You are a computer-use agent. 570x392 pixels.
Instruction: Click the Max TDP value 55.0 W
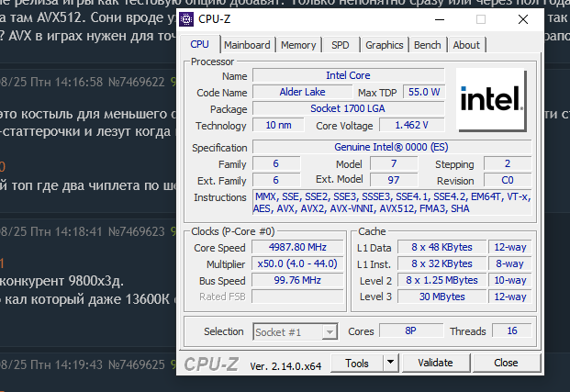click(424, 92)
